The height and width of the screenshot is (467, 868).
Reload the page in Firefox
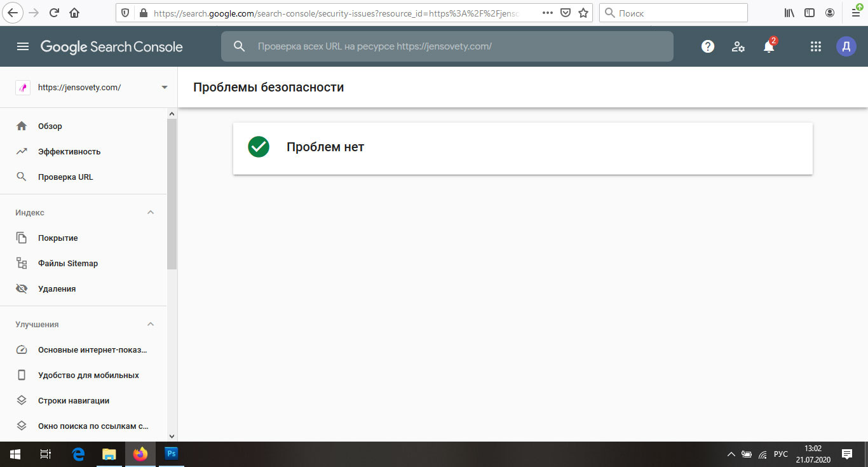54,13
